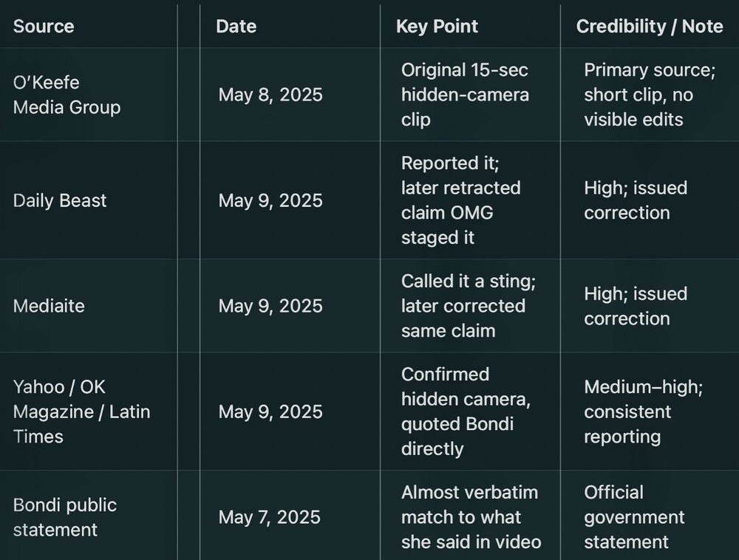Click the Key Point column header
The image size is (739, 560).
tap(437, 27)
